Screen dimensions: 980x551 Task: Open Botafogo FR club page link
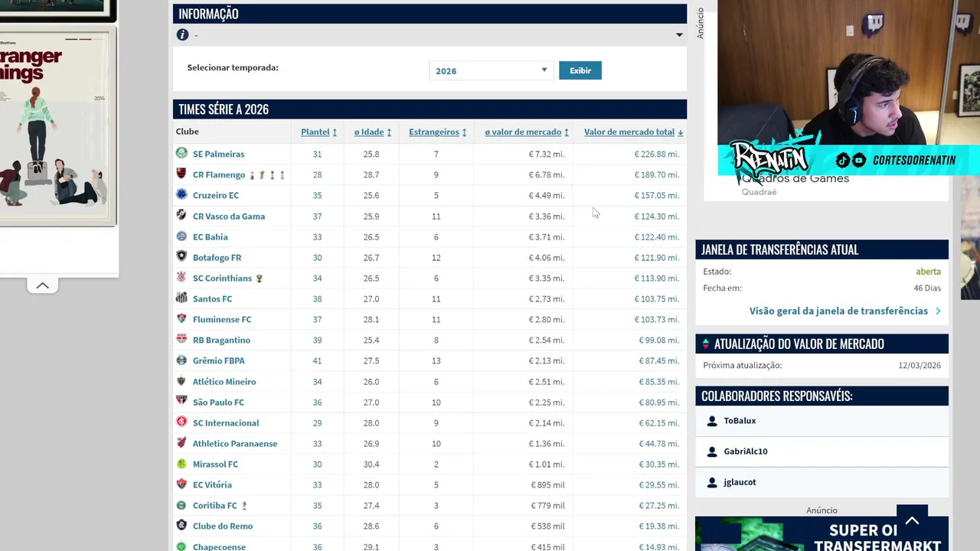click(x=217, y=257)
